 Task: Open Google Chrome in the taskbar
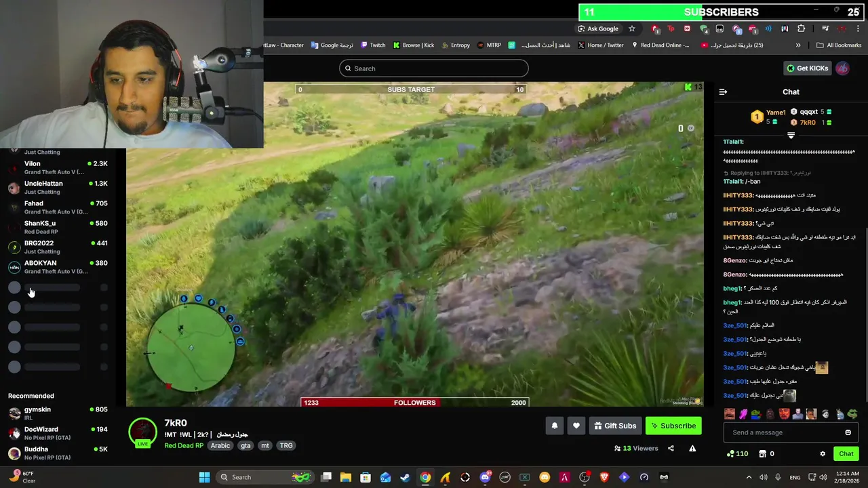[425, 477]
